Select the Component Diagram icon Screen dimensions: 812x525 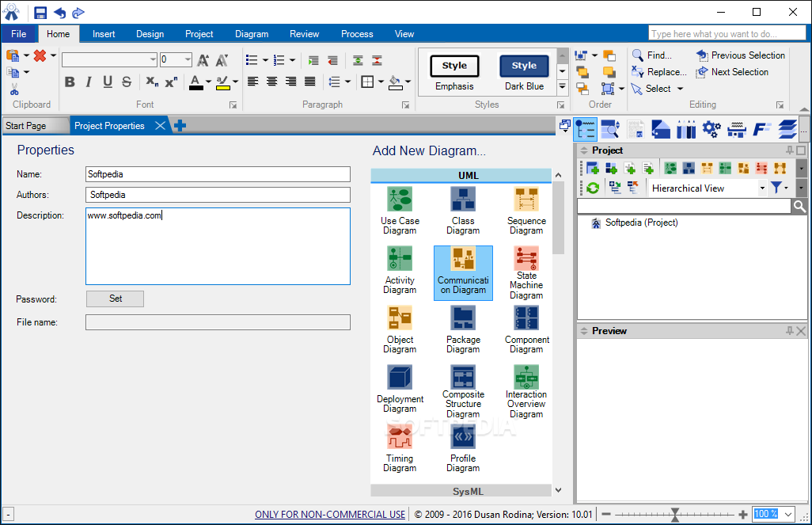[x=526, y=318]
